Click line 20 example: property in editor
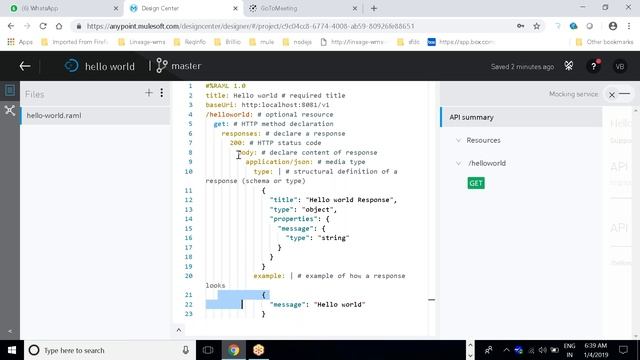Image resolution: width=640 pixels, height=360 pixels. click(269, 276)
